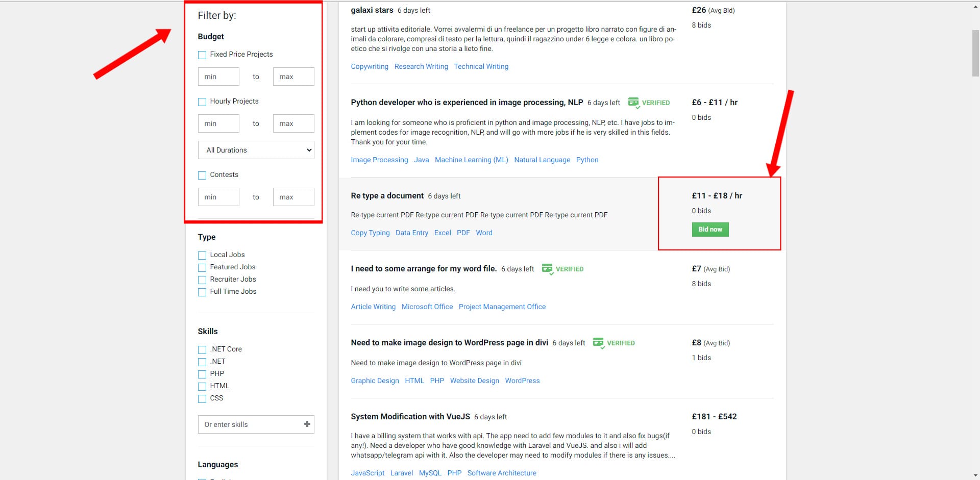This screenshot has width=980, height=480.
Task: Click the Laravel skill tag
Action: [x=402, y=473]
